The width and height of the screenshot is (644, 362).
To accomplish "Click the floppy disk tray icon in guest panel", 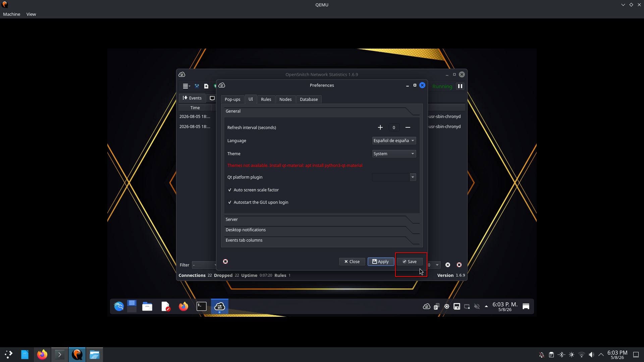I will 457,306.
